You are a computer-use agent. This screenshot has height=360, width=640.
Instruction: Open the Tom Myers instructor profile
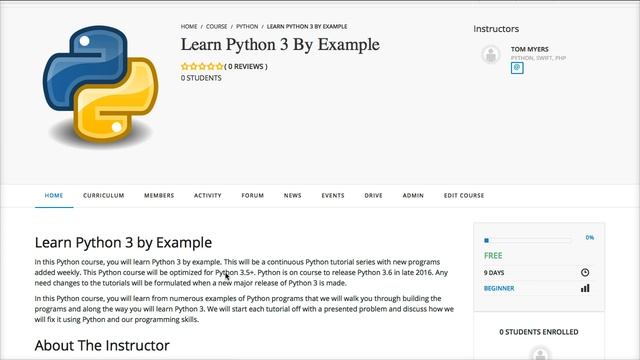(x=529, y=49)
